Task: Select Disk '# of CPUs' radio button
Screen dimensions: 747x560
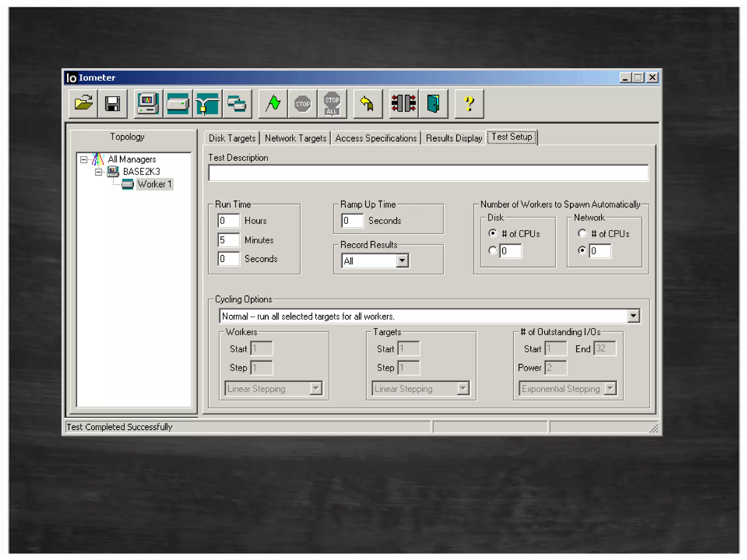Action: (x=492, y=233)
